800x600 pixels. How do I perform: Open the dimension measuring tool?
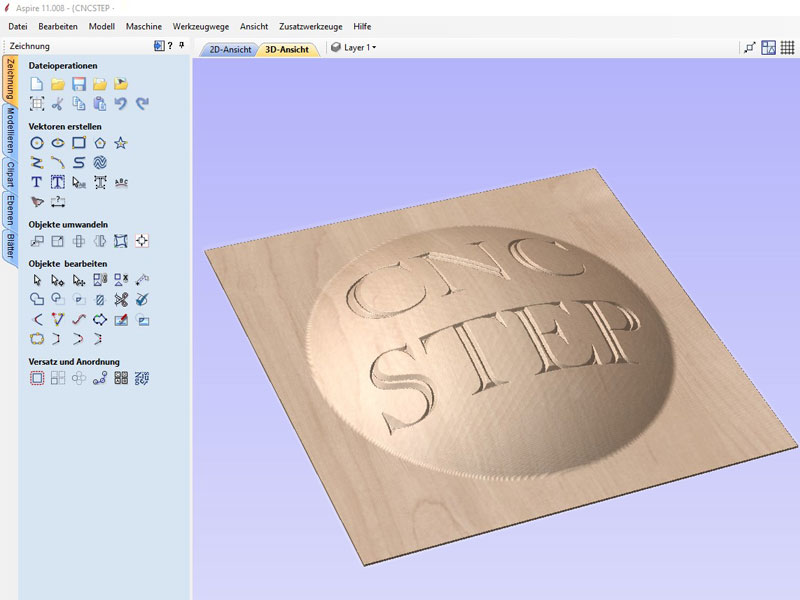coord(58,202)
